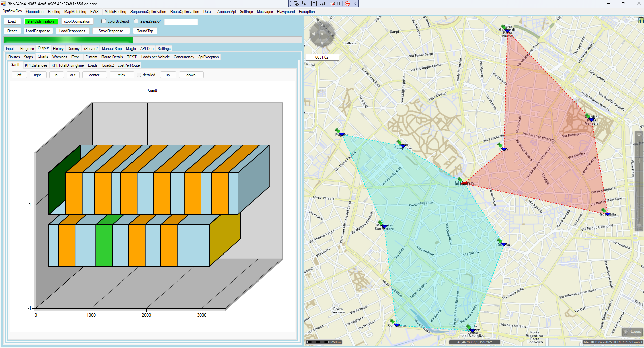Click the plus zoom-in icon on the map
Image resolution: width=644 pixels, height=348 pixels.
click(x=639, y=135)
